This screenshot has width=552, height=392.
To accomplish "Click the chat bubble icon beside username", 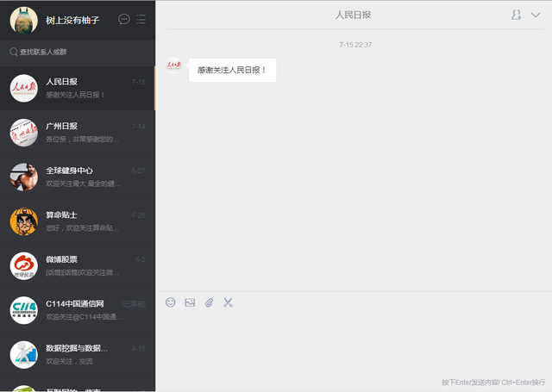I will pyautogui.click(x=124, y=19).
